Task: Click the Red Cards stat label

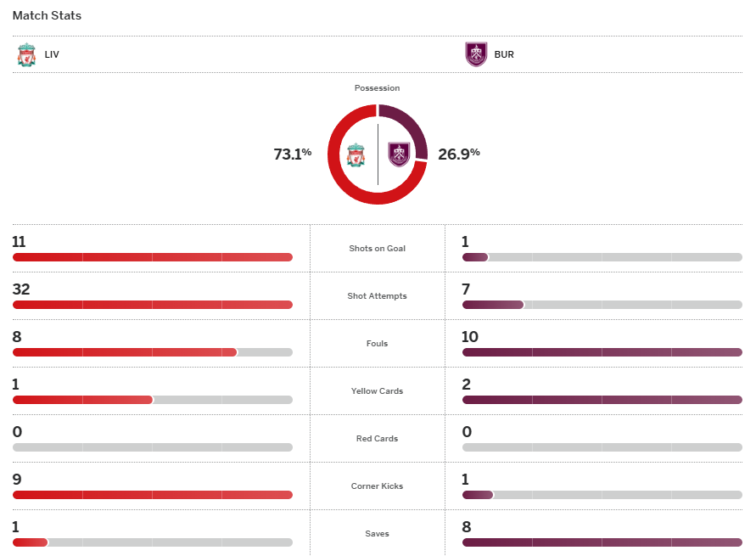Action: (378, 439)
